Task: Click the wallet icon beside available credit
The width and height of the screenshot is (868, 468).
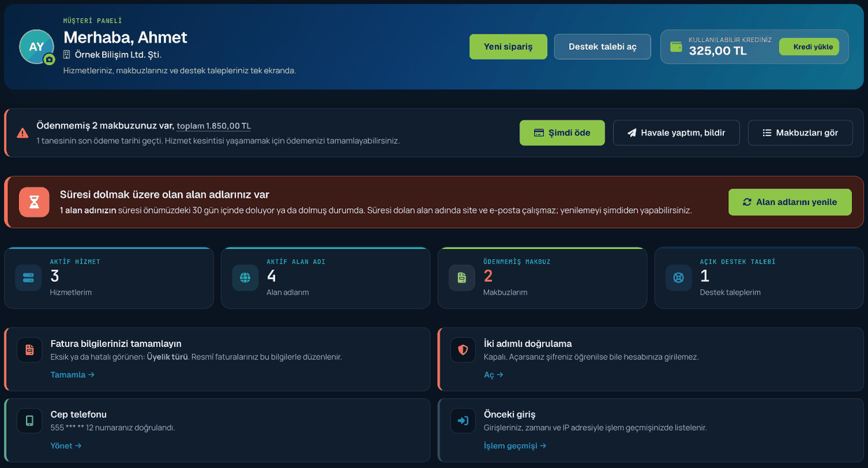Action: pos(676,47)
